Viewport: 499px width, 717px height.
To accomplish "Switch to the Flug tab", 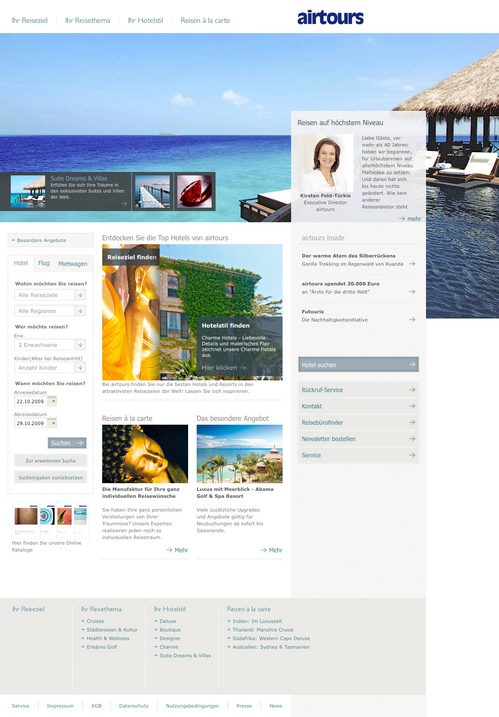I will 44,263.
